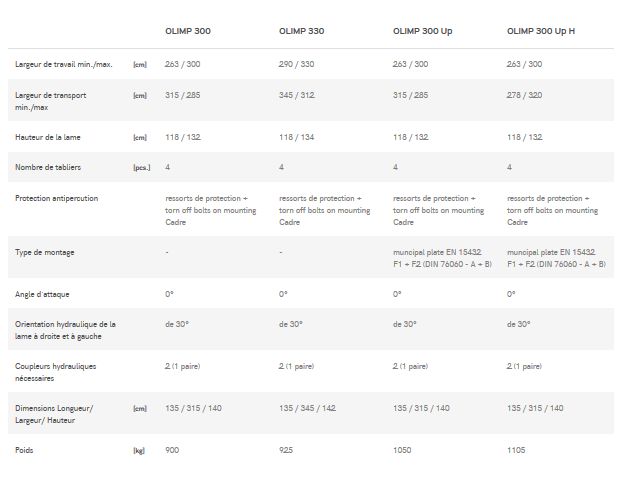630x477 pixels.
Task: Select the 135 / 345 / 142 dimensions value
Action: tap(308, 408)
